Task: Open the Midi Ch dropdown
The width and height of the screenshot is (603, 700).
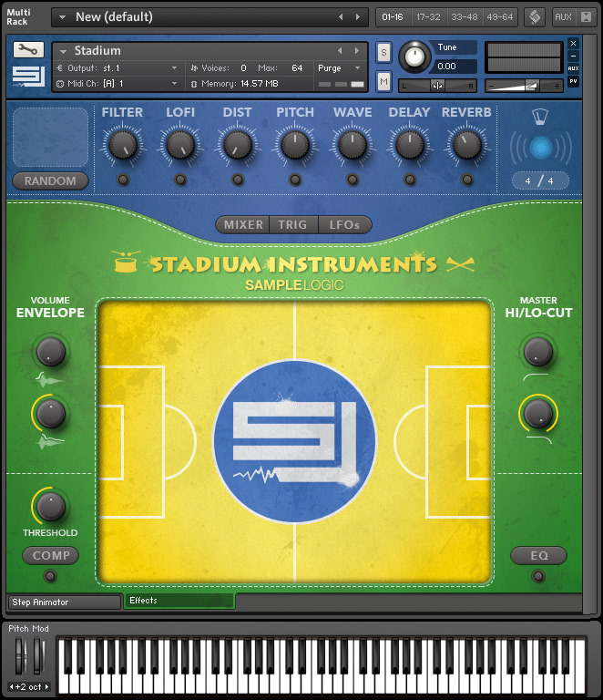Action: (174, 84)
